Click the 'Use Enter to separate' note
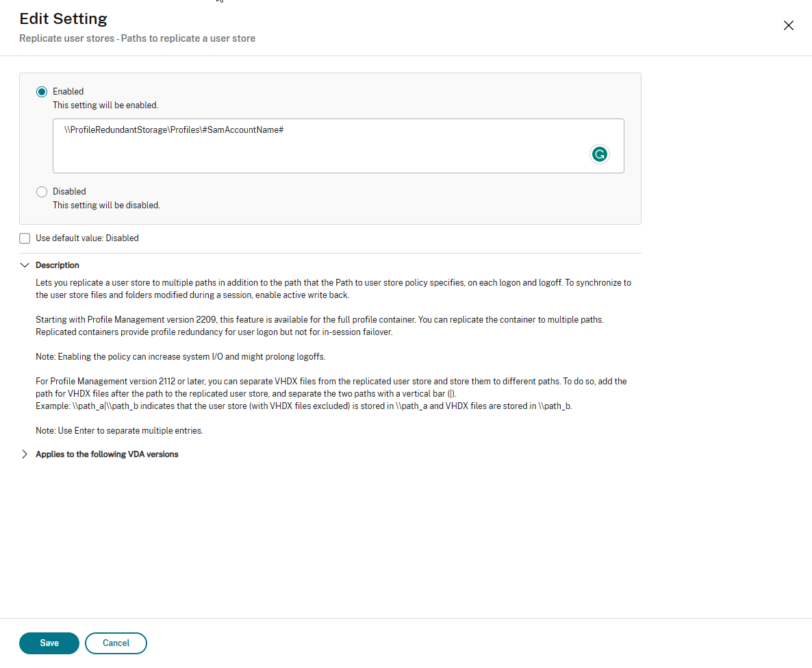The image size is (812, 668). tap(119, 431)
